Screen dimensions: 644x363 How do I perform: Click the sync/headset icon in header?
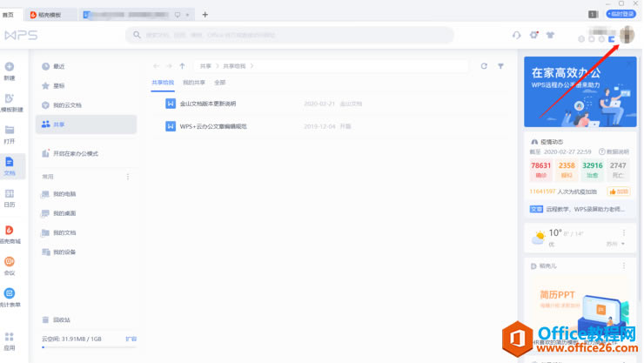click(517, 36)
